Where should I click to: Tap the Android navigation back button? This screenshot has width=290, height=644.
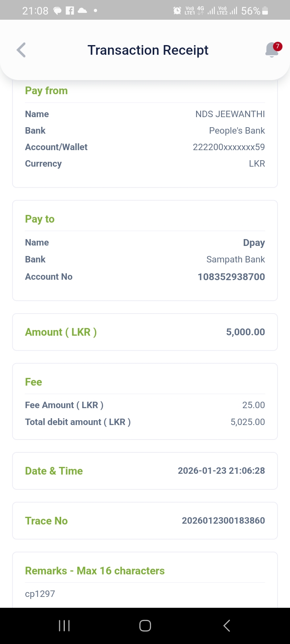[227, 625]
